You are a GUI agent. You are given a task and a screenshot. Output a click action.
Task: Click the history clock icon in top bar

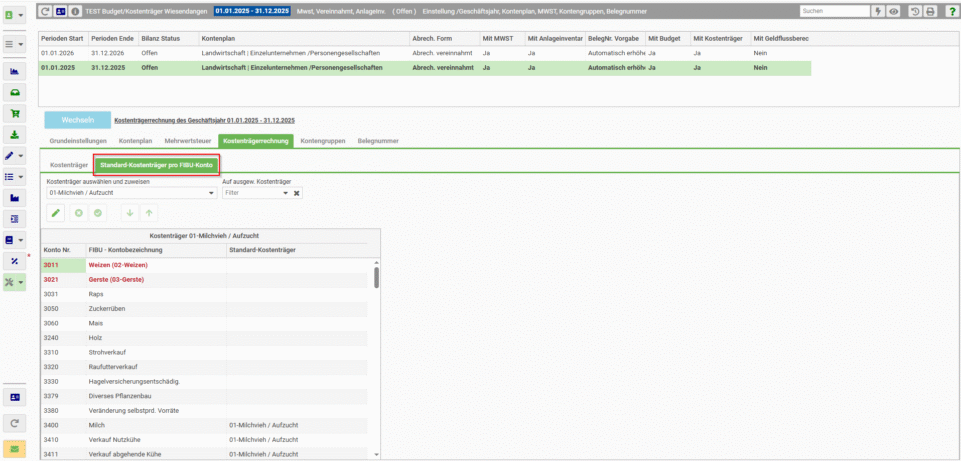coord(915,11)
